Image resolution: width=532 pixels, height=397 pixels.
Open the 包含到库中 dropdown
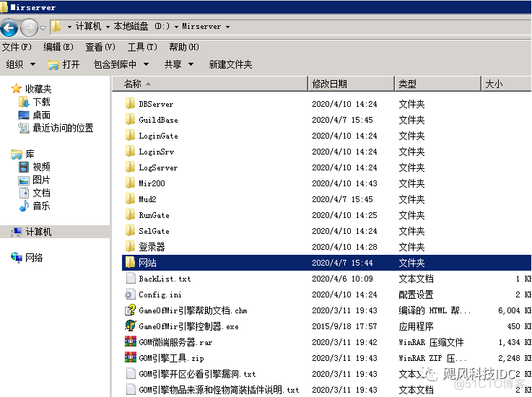pos(121,64)
